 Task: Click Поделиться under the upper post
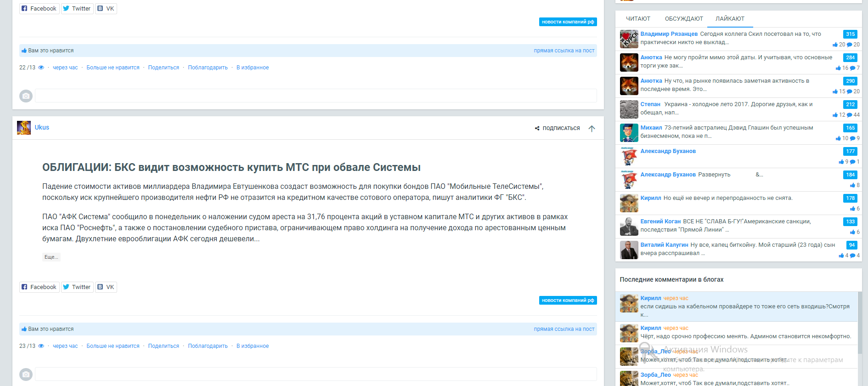(163, 68)
